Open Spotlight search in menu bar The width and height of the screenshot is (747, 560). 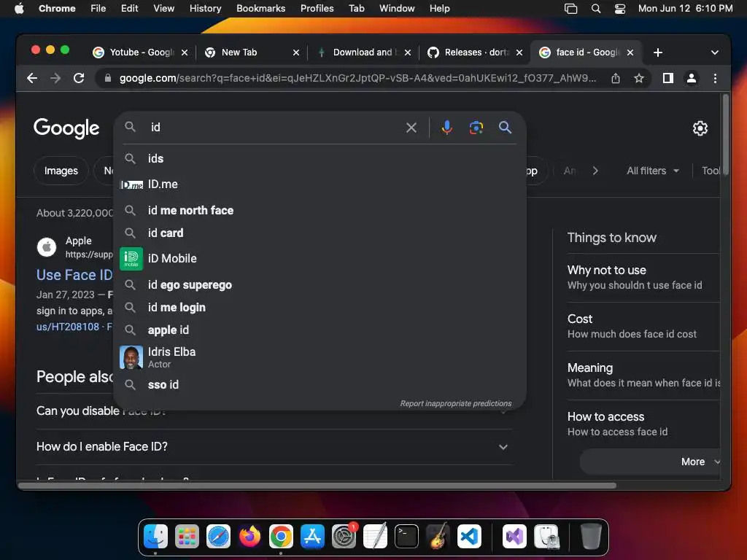tap(596, 9)
